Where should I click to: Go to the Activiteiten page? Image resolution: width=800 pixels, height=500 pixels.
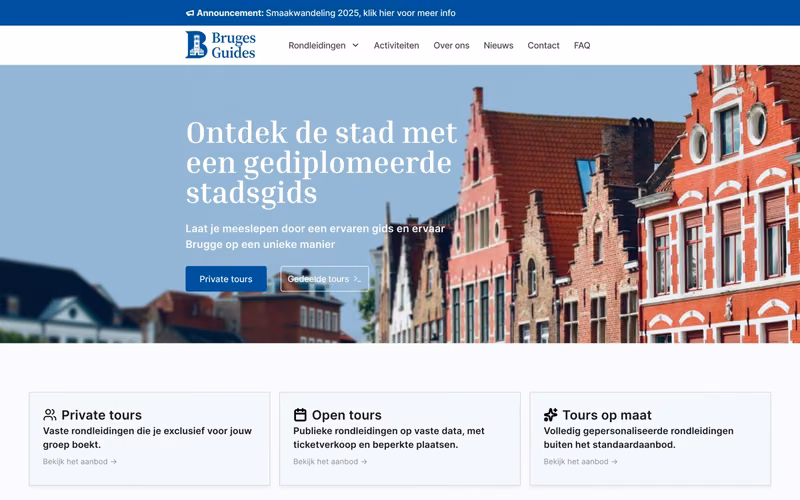tap(396, 45)
